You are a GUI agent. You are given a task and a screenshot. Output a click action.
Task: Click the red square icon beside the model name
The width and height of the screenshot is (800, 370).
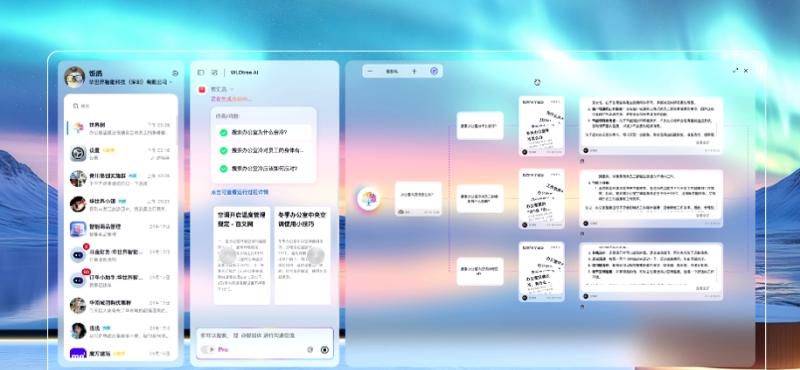pos(202,89)
